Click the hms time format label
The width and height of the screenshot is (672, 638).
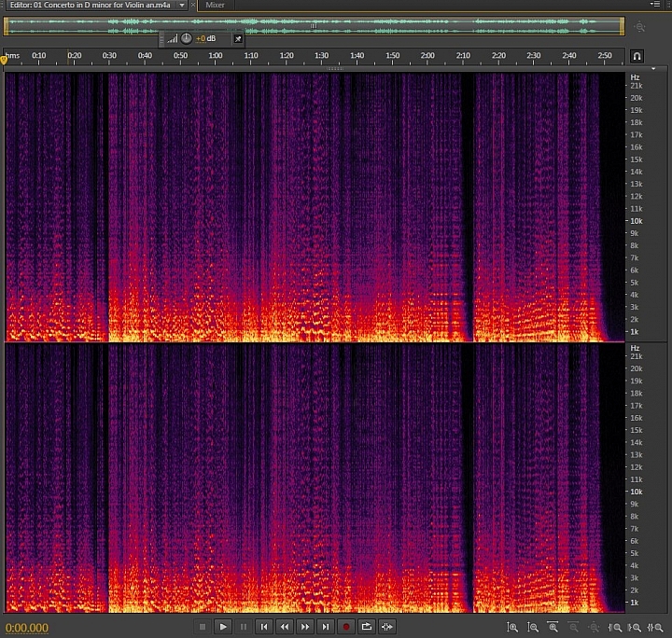click(12, 55)
